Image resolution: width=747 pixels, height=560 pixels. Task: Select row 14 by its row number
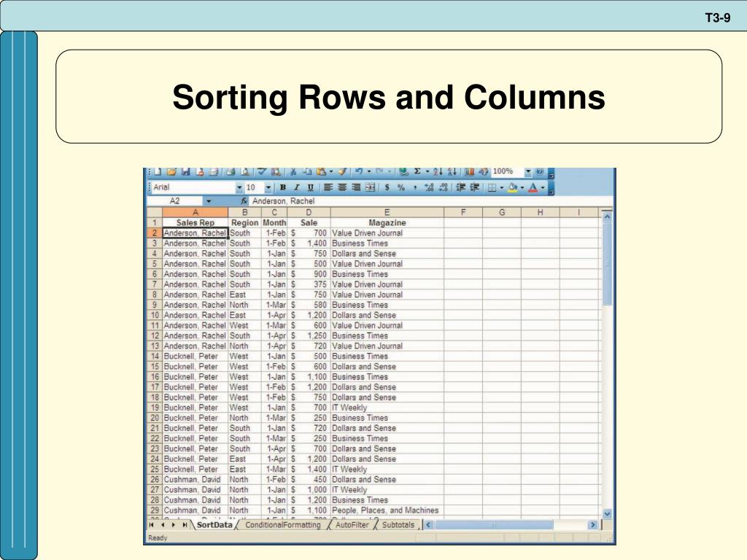(x=155, y=356)
